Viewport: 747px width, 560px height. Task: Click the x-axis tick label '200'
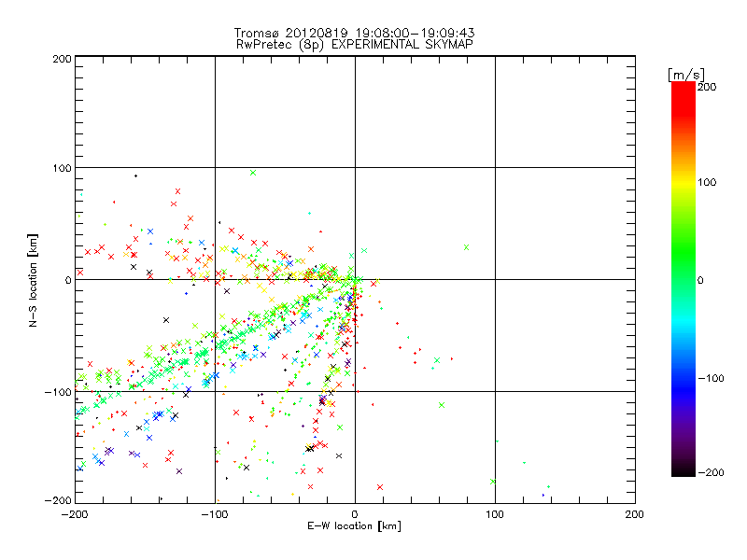(x=635, y=514)
